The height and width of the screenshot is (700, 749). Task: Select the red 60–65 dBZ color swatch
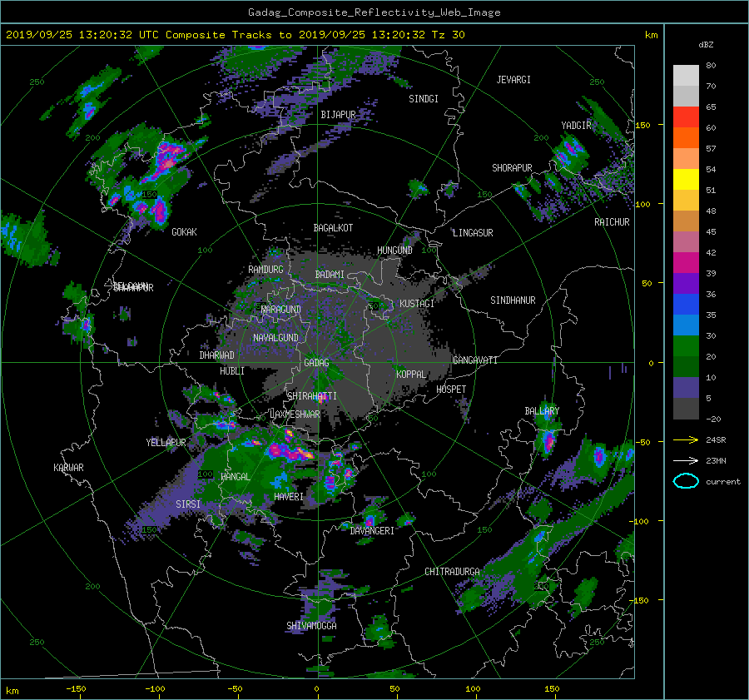click(686, 117)
